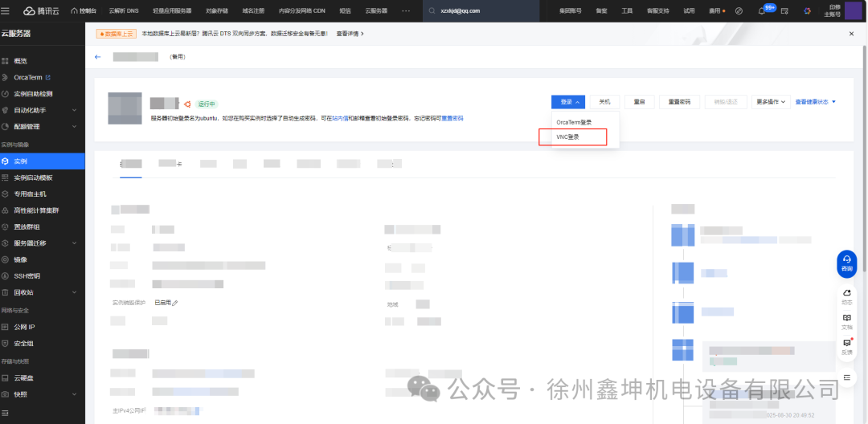The height and width of the screenshot is (424, 868).
Task: Open 短信 shortcut in the top bar
Action: (x=345, y=10)
